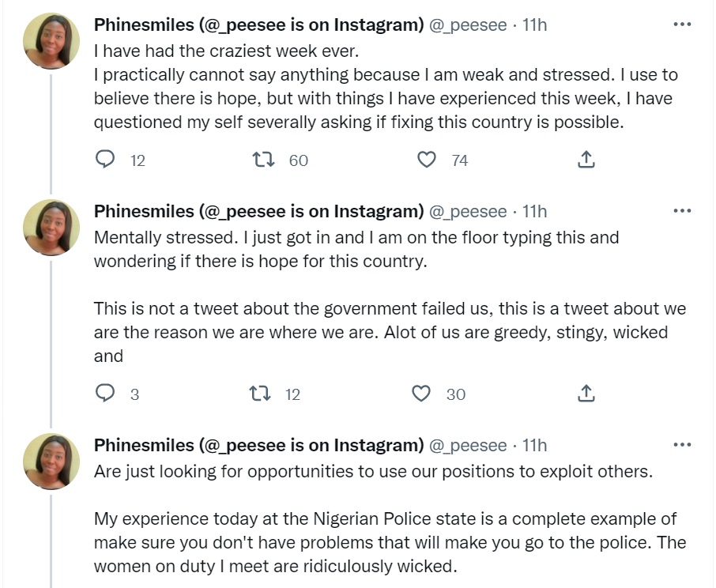Reply to the 'Mentally stressed' tweet
This screenshot has width=716, height=588.
click(x=105, y=394)
